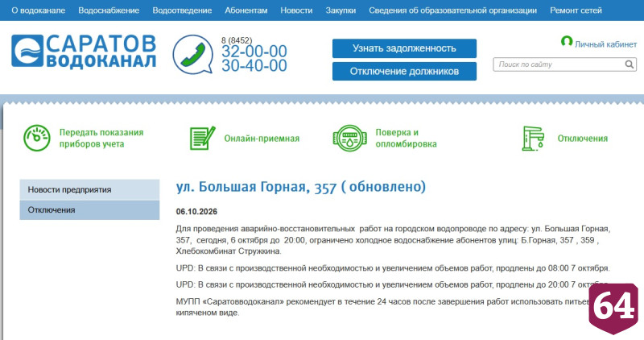
Task: Click the meter gauge icon
Action: (x=37, y=138)
